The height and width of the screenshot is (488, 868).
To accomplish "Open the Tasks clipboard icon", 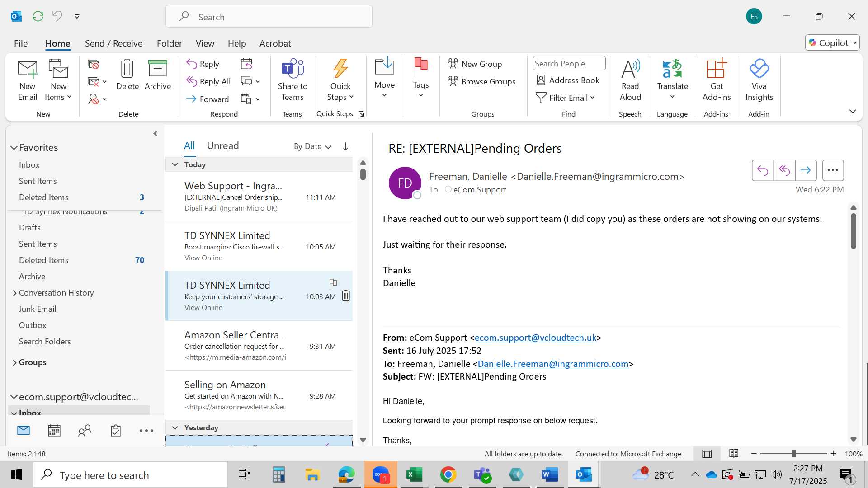I will (115, 431).
